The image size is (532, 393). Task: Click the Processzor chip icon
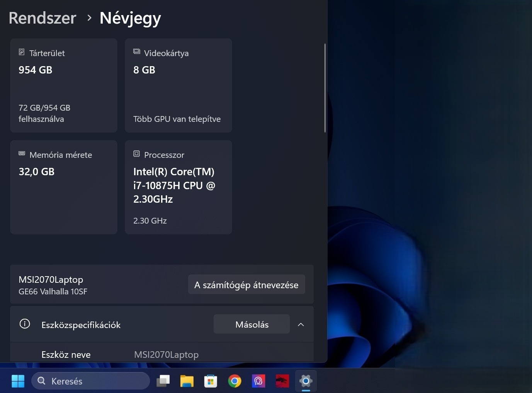coord(136,154)
